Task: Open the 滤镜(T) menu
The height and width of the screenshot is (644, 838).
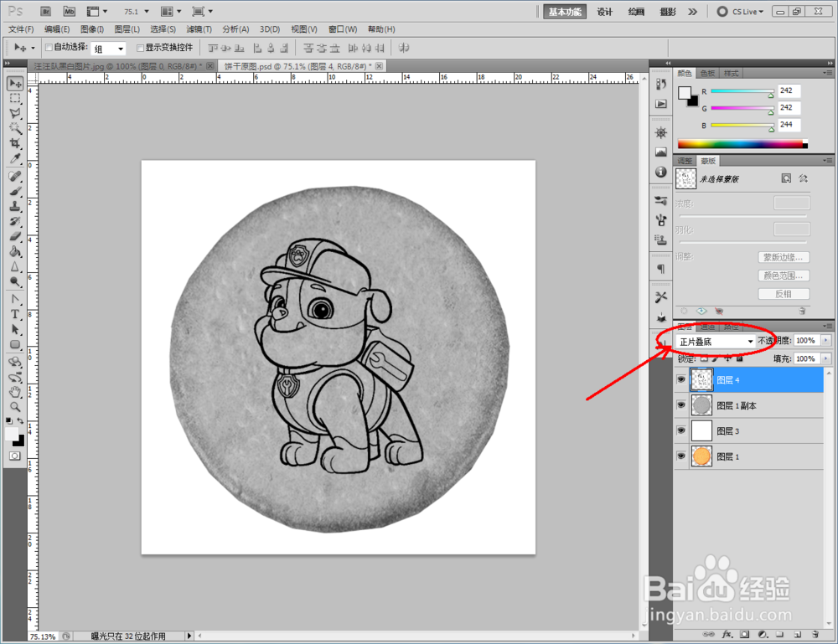Action: (199, 29)
